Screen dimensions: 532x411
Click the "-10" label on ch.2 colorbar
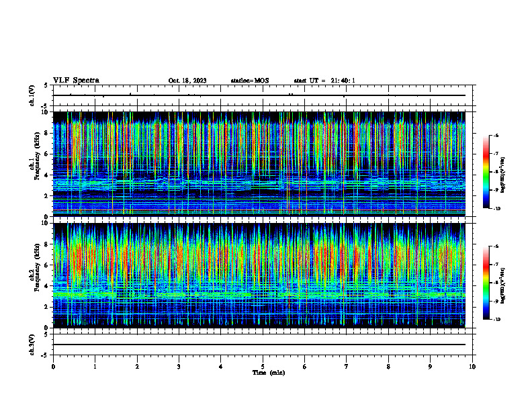[497, 320]
